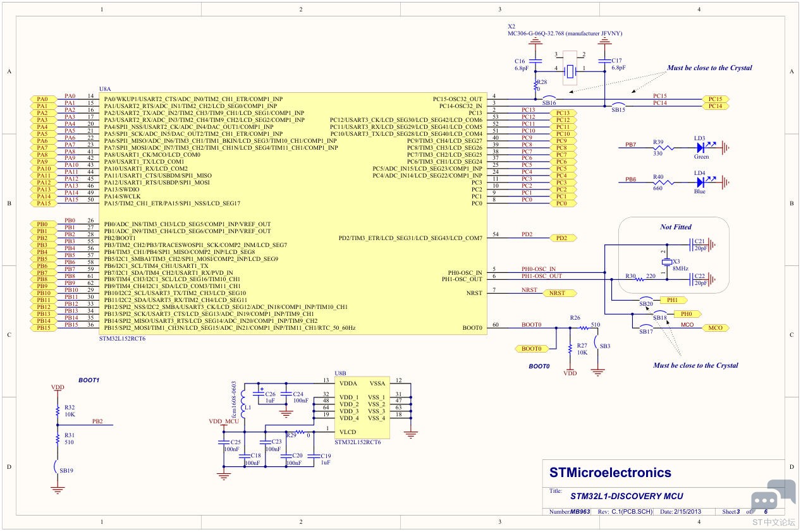This screenshot has width=801, height=532.
Task: Click the yellow PC15 port tag
Action: [715, 99]
